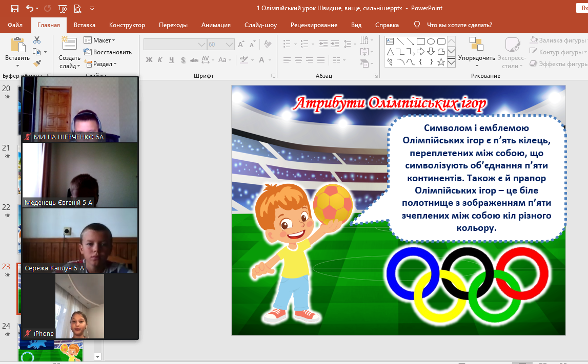Start slideshow from beginning in quick access toolbar
588x364 pixels.
click(x=63, y=8)
